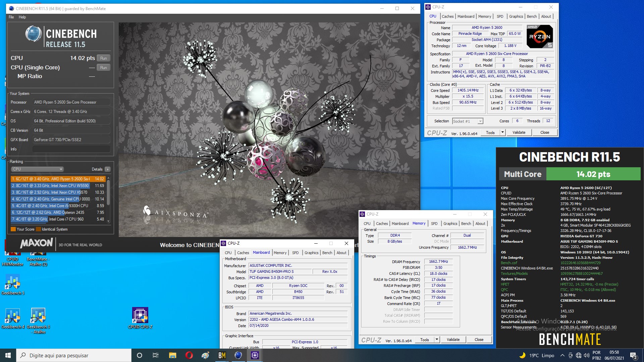The height and width of the screenshot is (362, 644).
Task: Click the Windows taskbar search box
Action: click(x=74, y=355)
